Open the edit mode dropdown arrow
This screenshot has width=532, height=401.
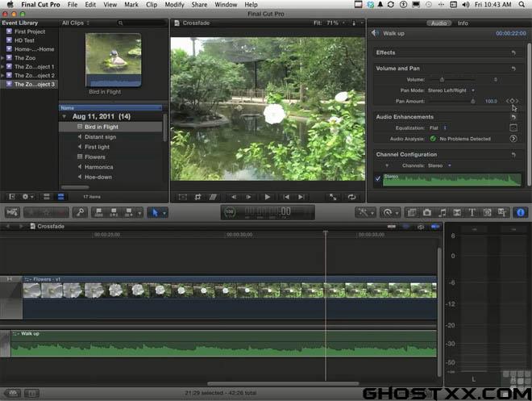tap(139, 213)
